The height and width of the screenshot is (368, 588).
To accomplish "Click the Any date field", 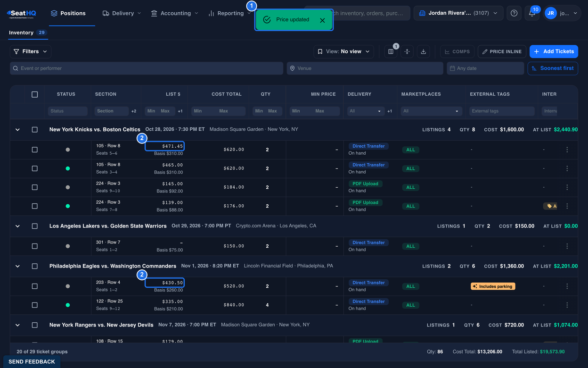I will click(485, 68).
